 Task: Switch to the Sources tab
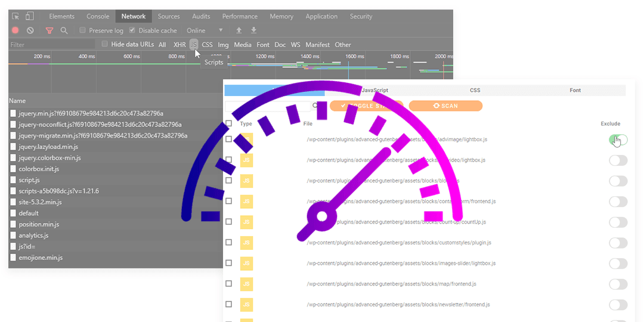(169, 17)
